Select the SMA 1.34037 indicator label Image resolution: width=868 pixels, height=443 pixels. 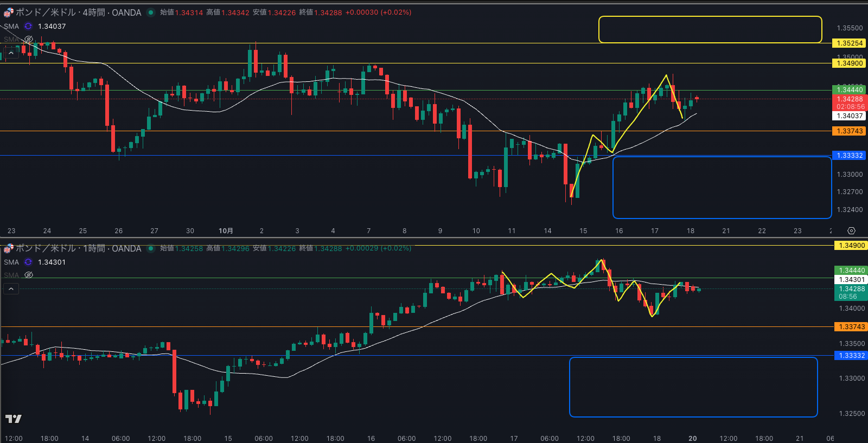pyautogui.click(x=35, y=26)
